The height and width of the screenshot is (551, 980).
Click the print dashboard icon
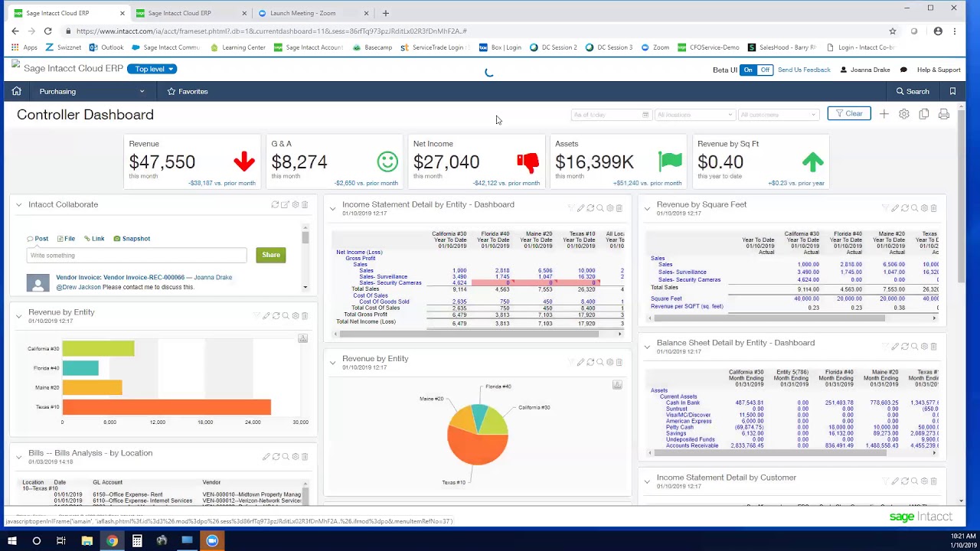944,114
